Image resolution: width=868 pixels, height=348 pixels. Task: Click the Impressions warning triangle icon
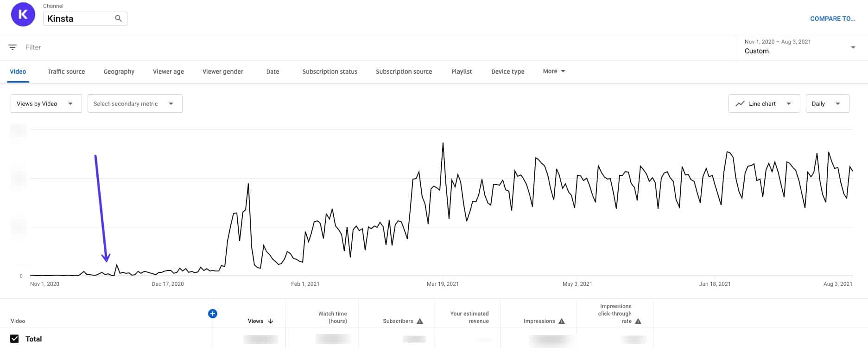click(x=562, y=321)
